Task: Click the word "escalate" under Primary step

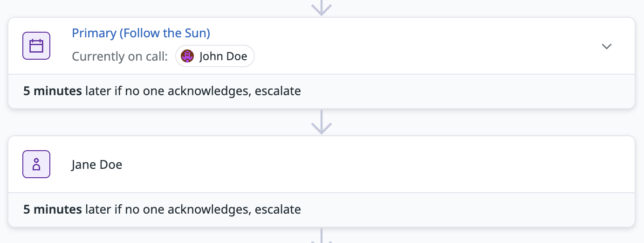Action: (278, 91)
